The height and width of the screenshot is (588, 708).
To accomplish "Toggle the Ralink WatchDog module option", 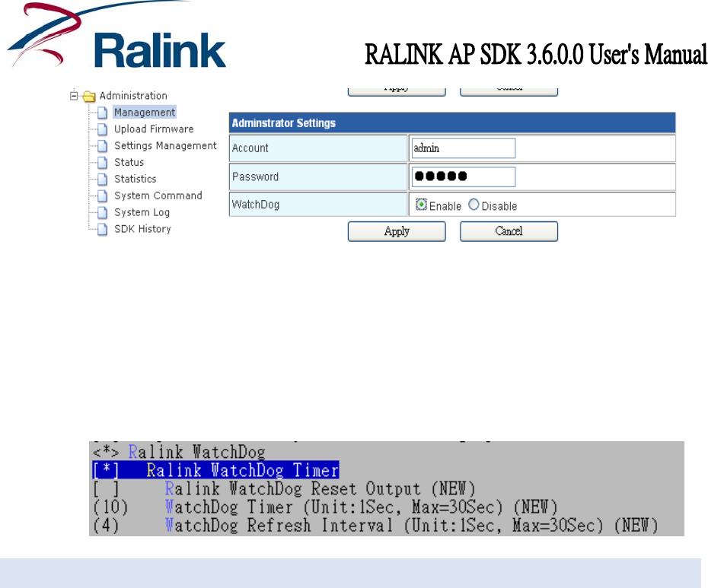I will tap(106, 452).
